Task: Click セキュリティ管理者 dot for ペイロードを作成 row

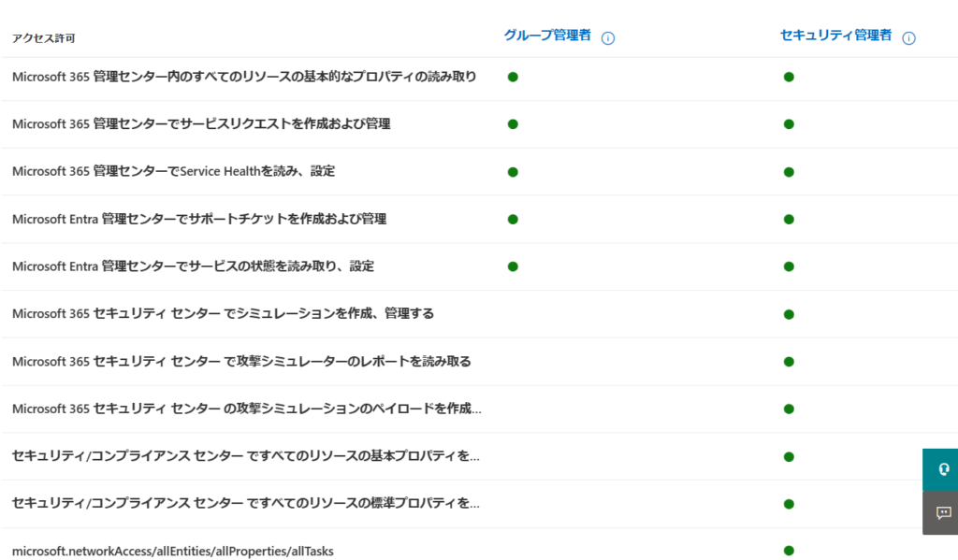Action: (789, 409)
